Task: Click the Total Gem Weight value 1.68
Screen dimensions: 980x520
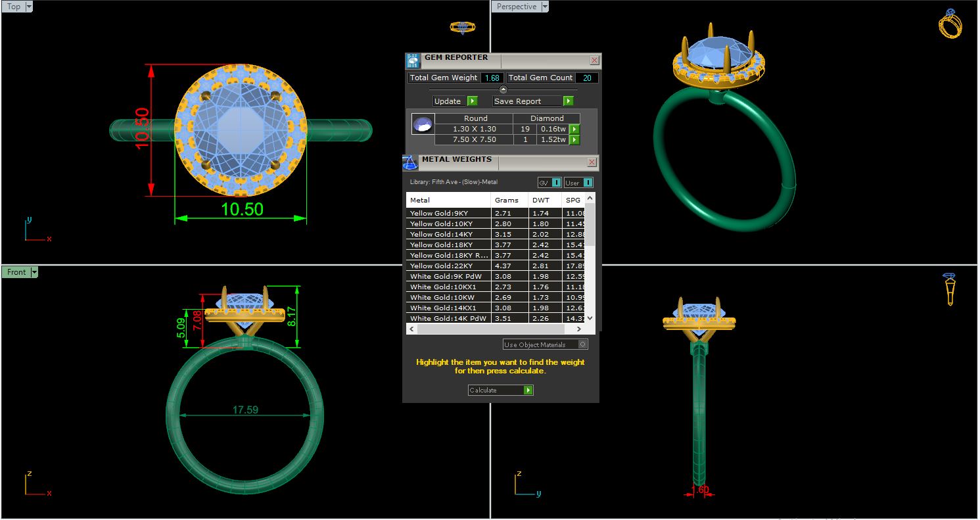Action: (492, 78)
